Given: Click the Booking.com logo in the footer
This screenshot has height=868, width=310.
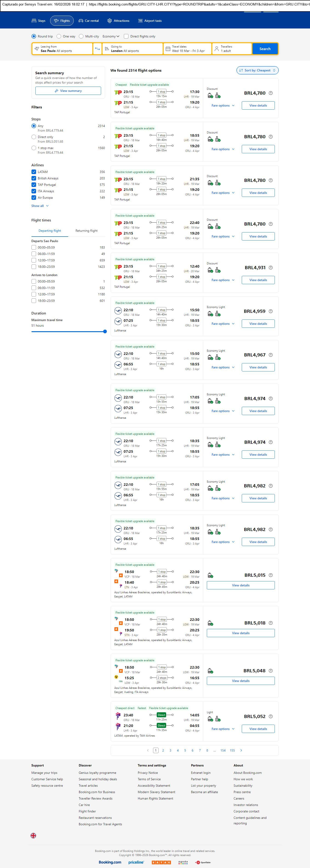Looking at the screenshot, I should pyautogui.click(x=110, y=862).
